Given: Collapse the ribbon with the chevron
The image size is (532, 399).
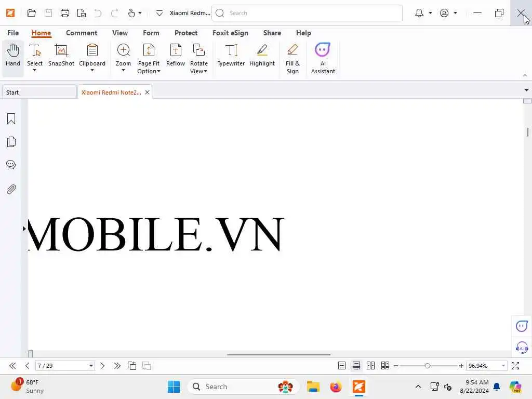Looking at the screenshot, I should (x=525, y=75).
